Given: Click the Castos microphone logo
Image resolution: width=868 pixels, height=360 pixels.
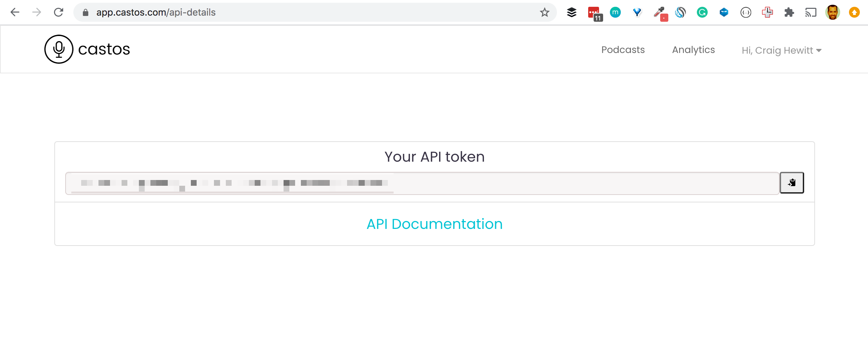Looking at the screenshot, I should pyautogui.click(x=59, y=49).
